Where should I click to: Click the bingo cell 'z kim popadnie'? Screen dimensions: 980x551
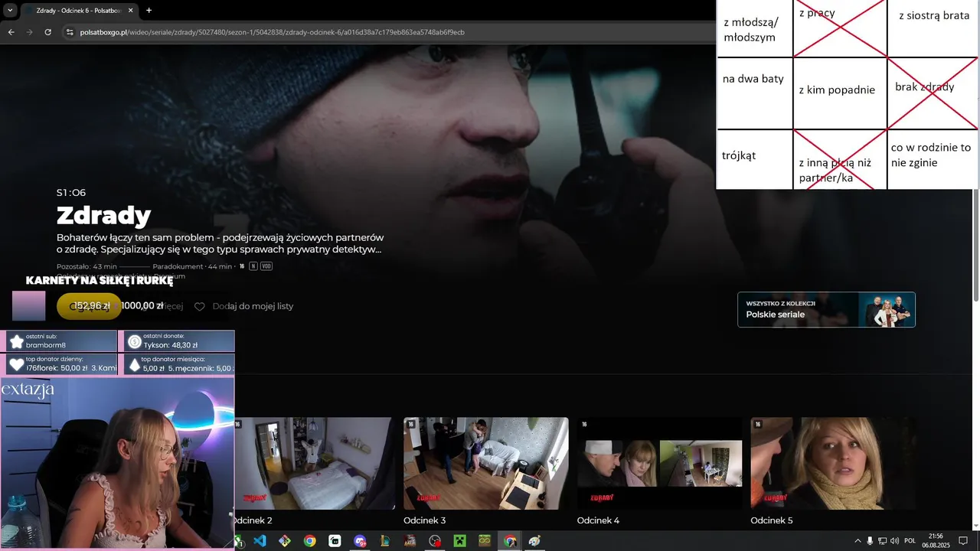click(x=840, y=93)
